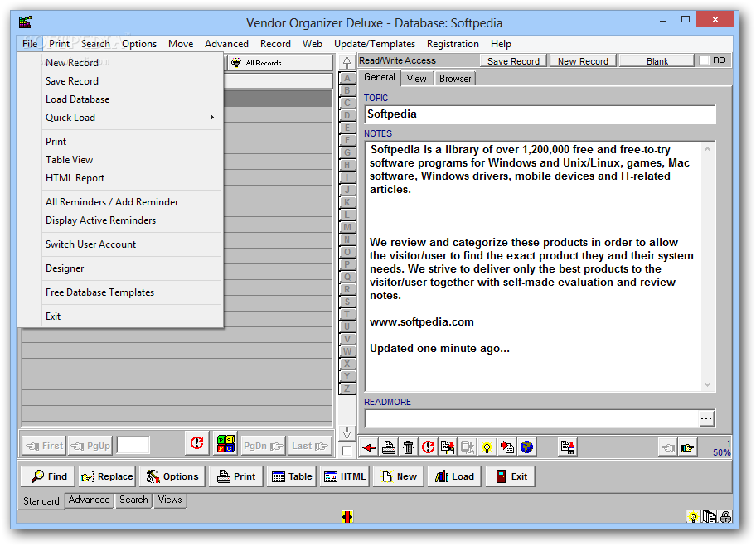The width and height of the screenshot is (756, 546).
Task: Click the documents icon in status corner
Action: point(710,517)
